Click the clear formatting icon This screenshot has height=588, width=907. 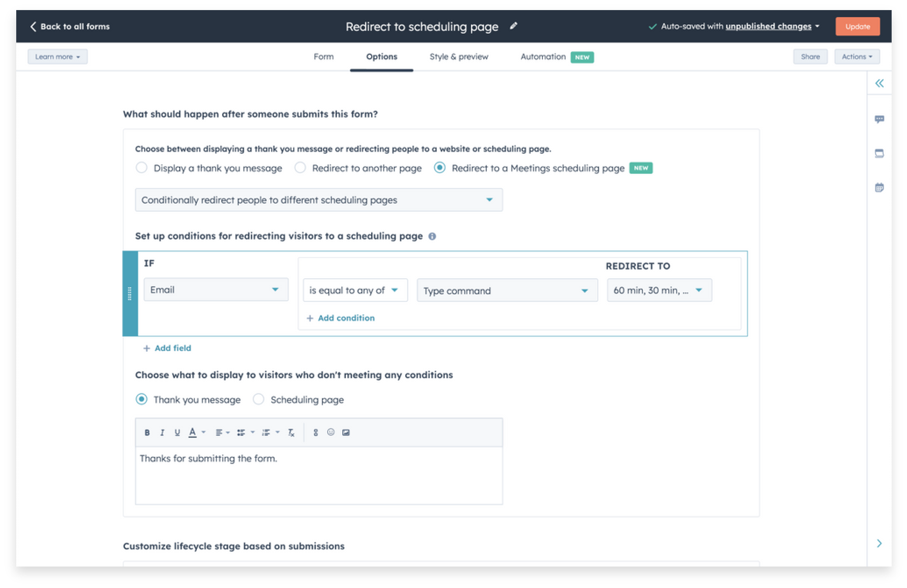291,432
